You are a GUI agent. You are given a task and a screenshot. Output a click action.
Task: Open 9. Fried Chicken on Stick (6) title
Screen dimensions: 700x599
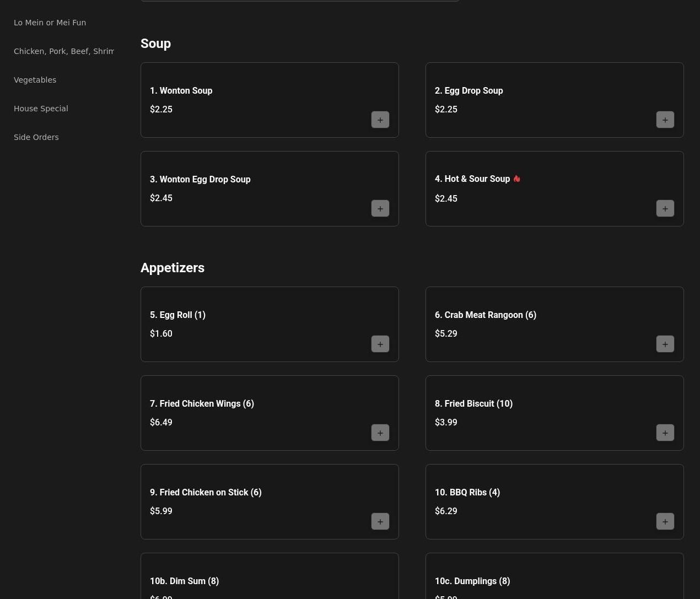[x=206, y=492]
